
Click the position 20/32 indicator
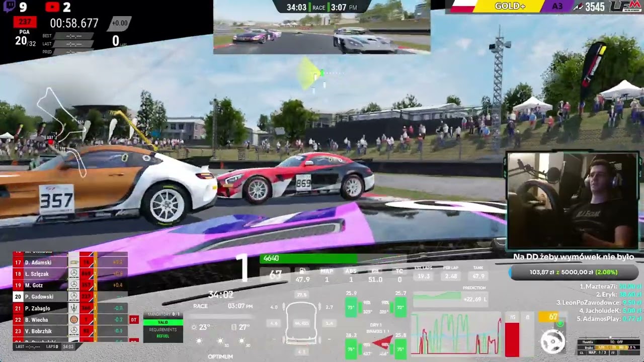tap(25, 41)
